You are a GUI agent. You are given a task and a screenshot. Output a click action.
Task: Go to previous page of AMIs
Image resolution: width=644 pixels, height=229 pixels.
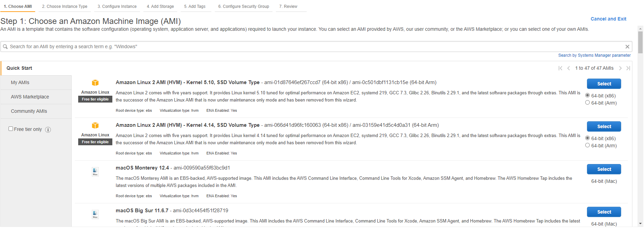[569, 68]
